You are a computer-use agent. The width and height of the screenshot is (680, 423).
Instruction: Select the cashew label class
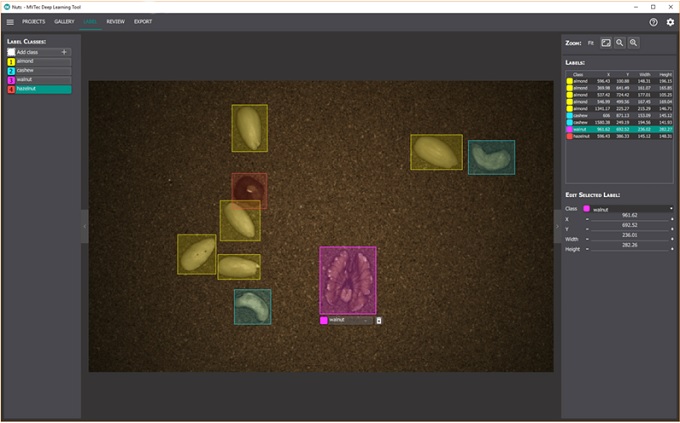coord(38,71)
